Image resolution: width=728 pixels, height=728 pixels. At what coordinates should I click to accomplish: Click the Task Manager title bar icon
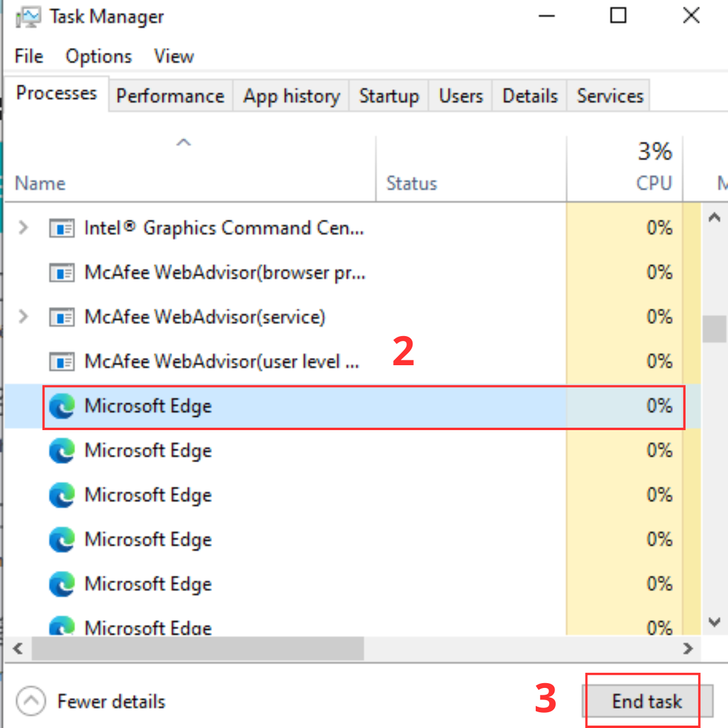(x=29, y=17)
